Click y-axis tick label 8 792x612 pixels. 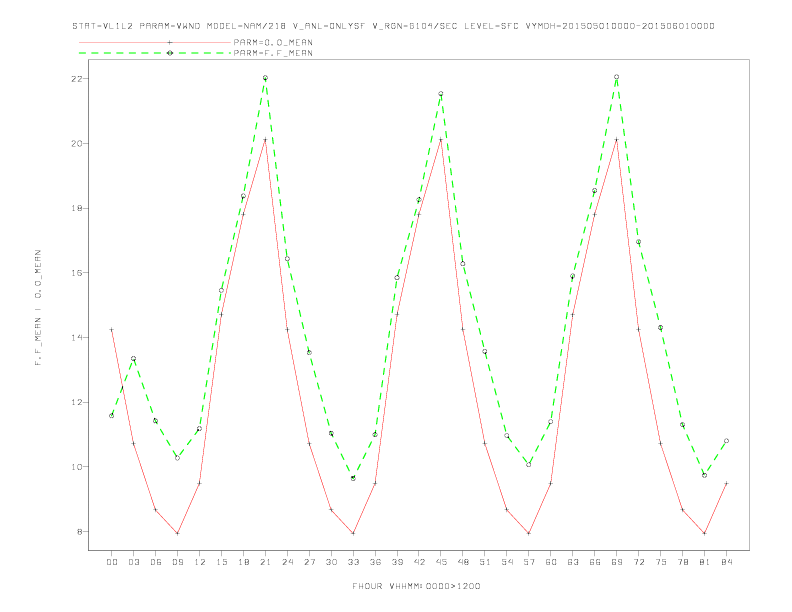click(80, 531)
